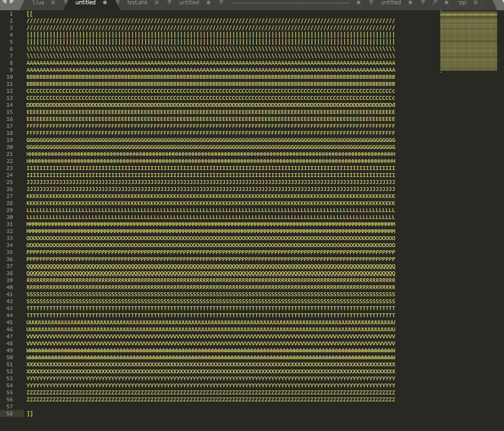
Task: Click the unsaved dot on the /* tab
Action: click(x=446, y=3)
